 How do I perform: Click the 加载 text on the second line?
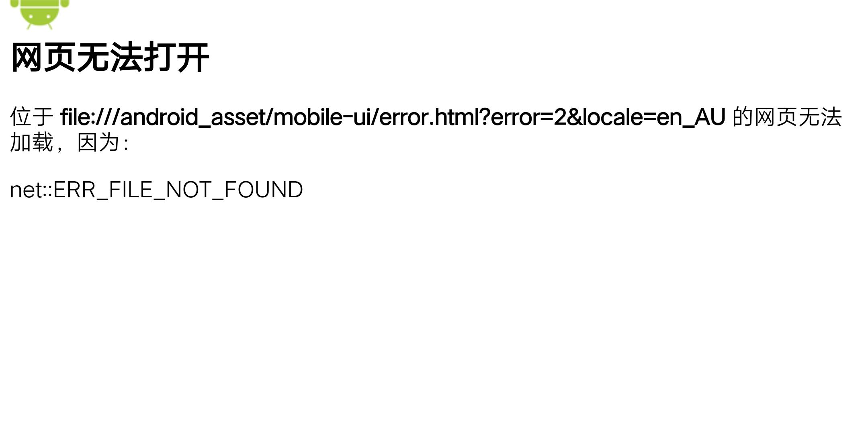click(x=32, y=142)
